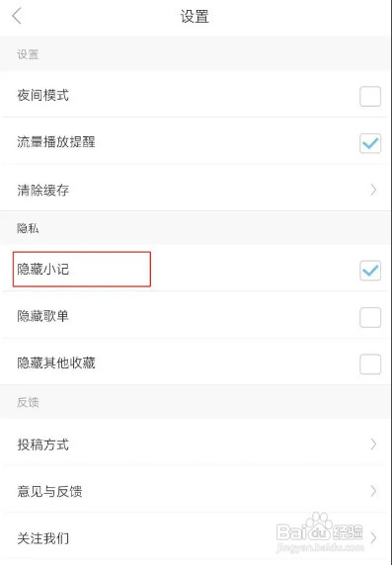Tap the 隐藏歌单 row label

(42, 316)
